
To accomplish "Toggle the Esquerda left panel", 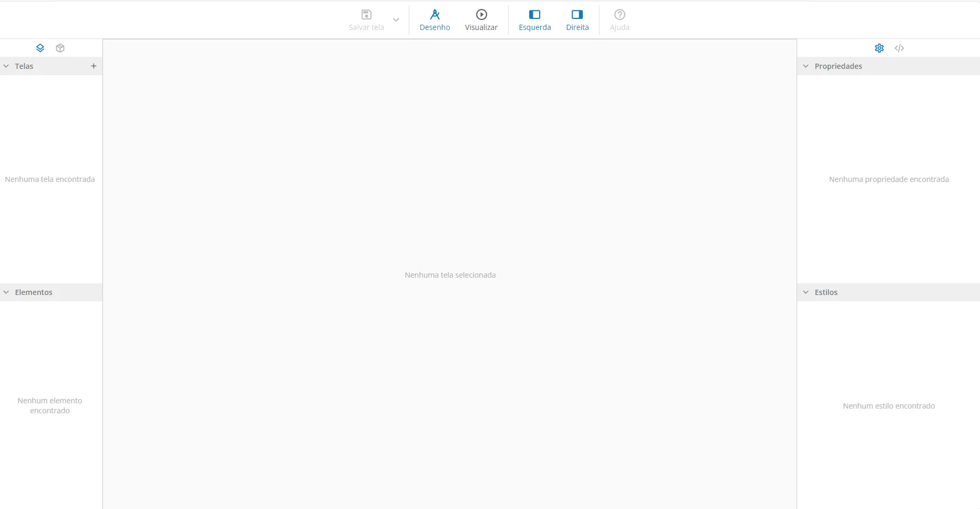I will [x=535, y=20].
